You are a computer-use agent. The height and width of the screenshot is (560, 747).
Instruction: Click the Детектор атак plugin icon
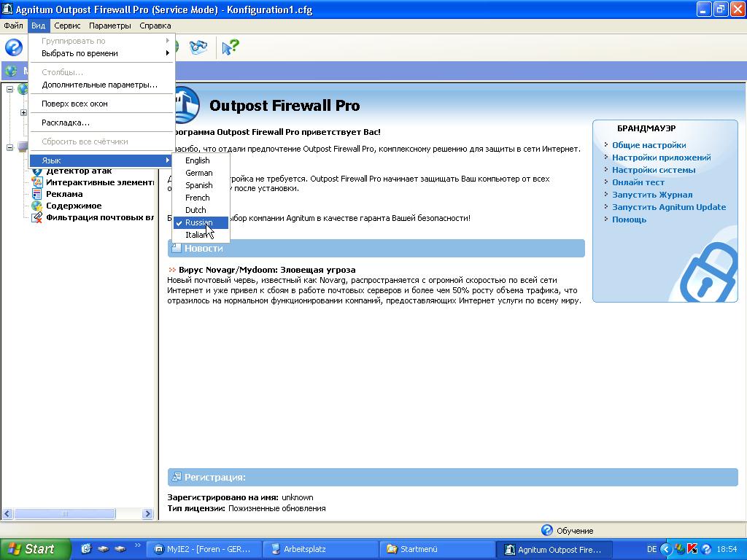36,171
